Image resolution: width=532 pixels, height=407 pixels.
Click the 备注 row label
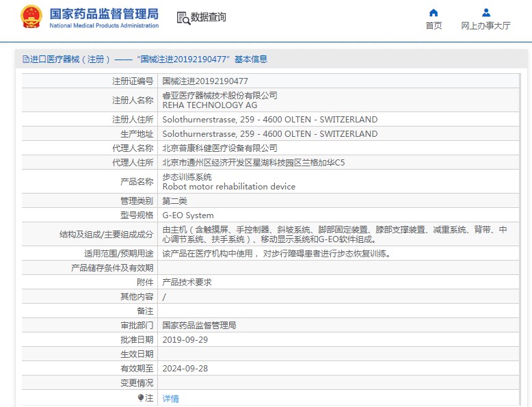(145, 311)
